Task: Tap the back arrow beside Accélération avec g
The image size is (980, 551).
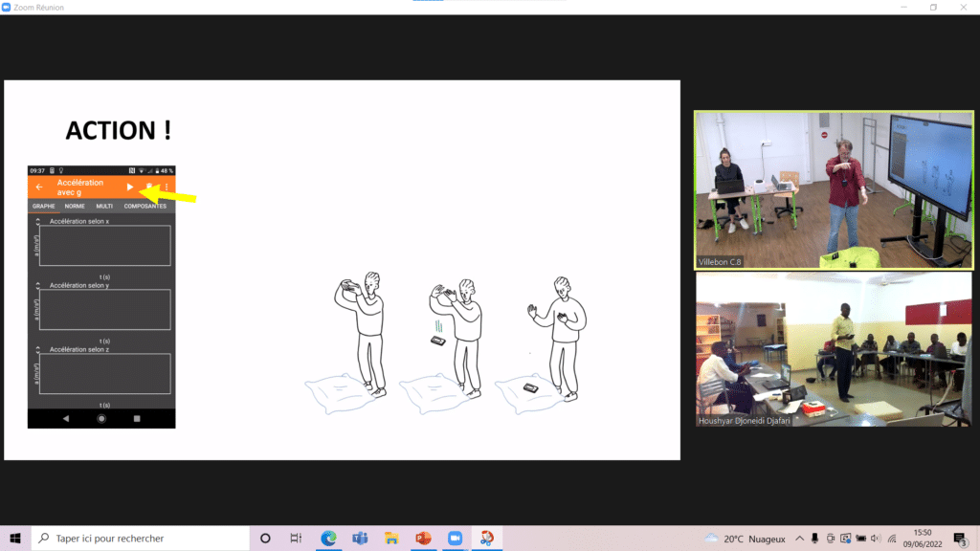Action: click(x=39, y=187)
